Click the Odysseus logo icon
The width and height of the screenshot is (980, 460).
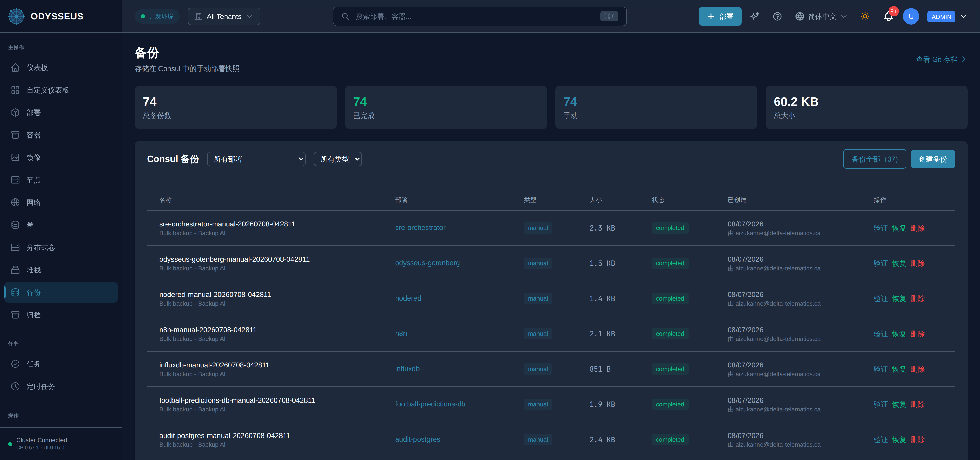[x=16, y=16]
